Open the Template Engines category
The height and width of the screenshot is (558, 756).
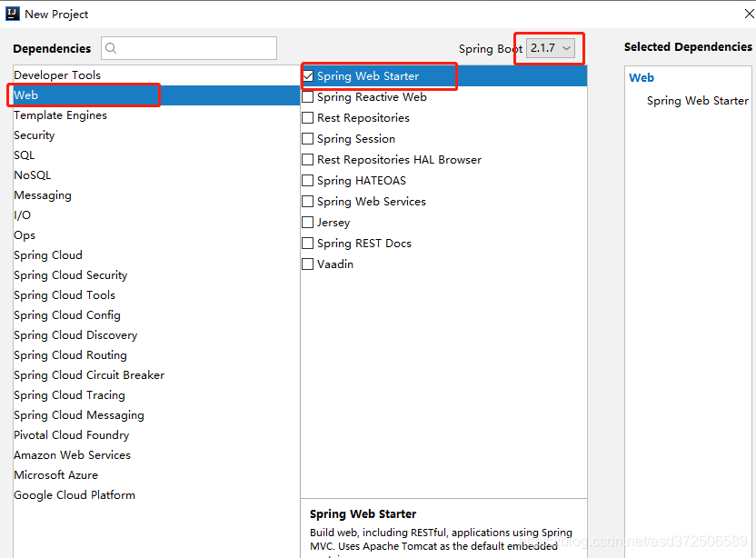(x=156, y=115)
